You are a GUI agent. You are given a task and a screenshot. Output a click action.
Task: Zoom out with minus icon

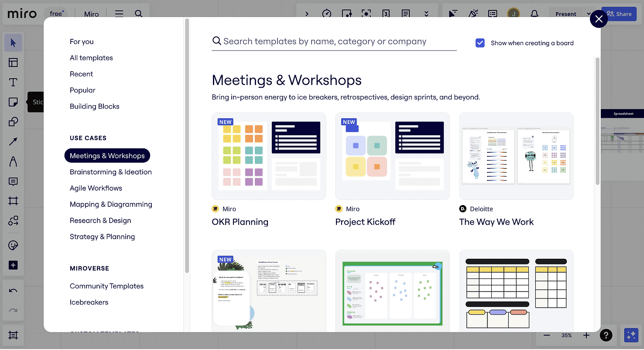tap(547, 335)
